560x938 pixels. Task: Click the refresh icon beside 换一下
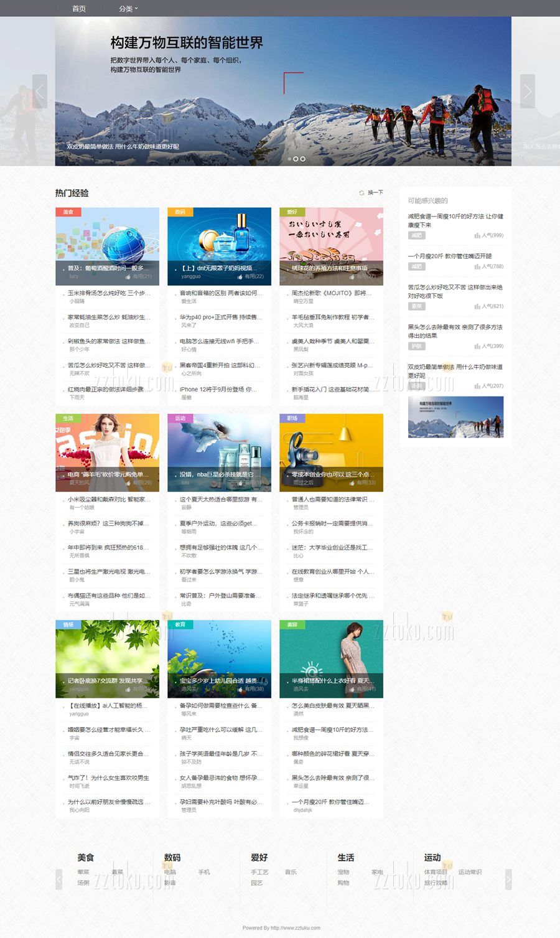coord(362,193)
